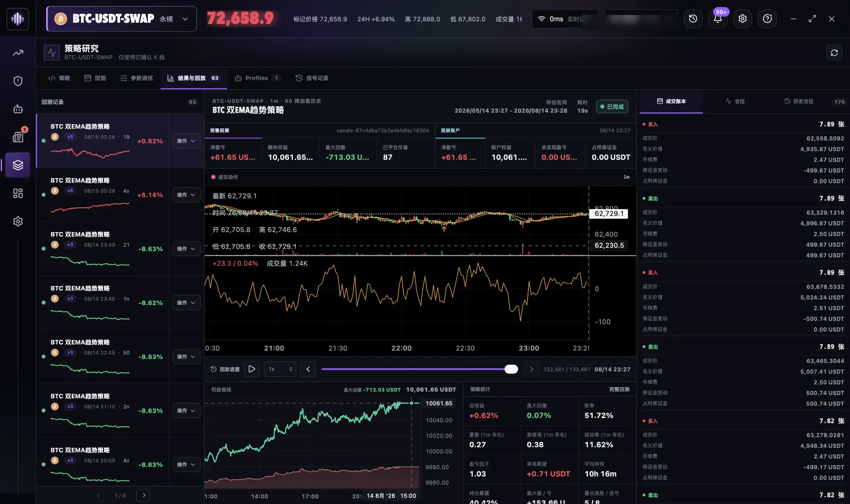Open 操作 menu for the +0.62% backtest
Viewport: 850px width, 504px height.
186,141
